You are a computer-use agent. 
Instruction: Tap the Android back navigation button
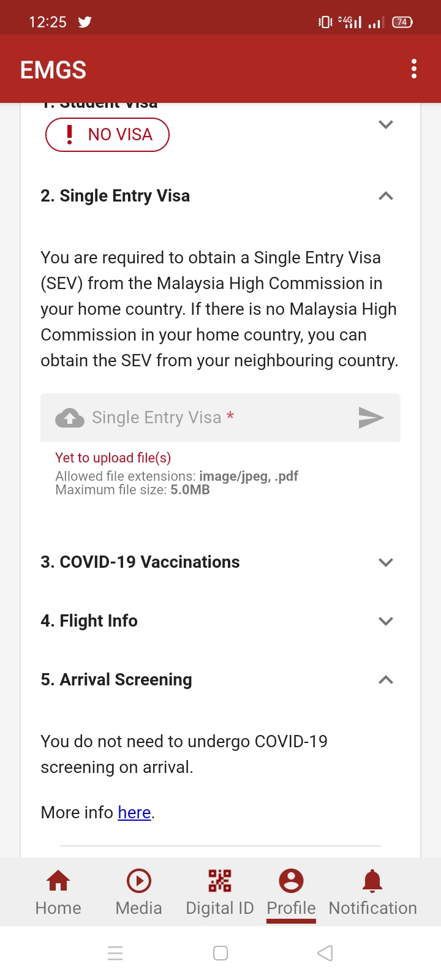pos(325,953)
